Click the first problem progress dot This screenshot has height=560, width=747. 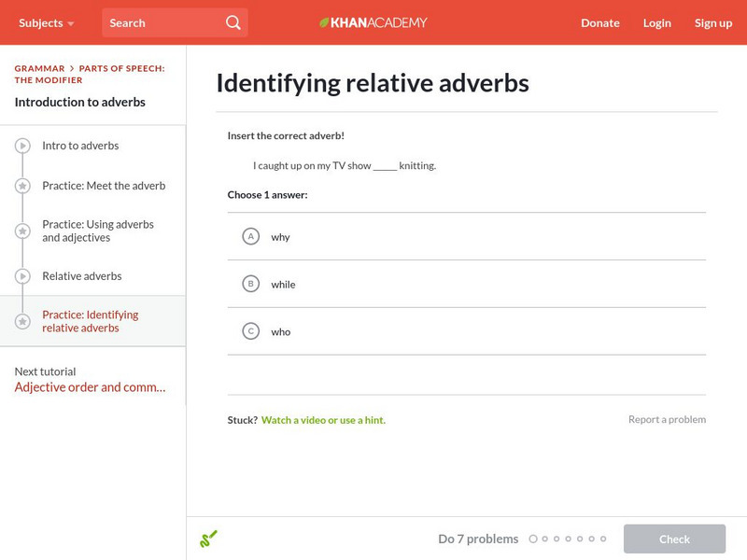tap(533, 539)
